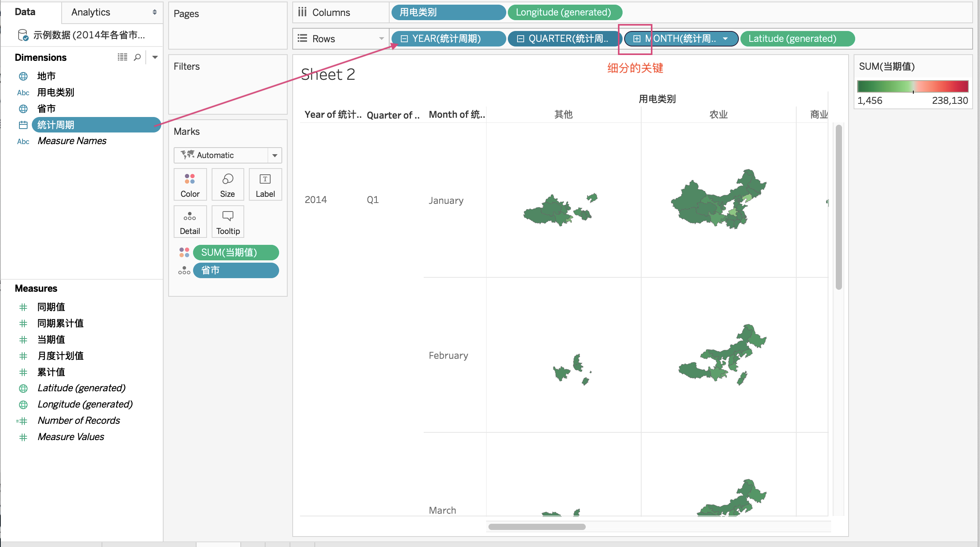The height and width of the screenshot is (547, 980).
Task: Click the globe icon beside Longitude (generated) measure
Action: click(23, 404)
